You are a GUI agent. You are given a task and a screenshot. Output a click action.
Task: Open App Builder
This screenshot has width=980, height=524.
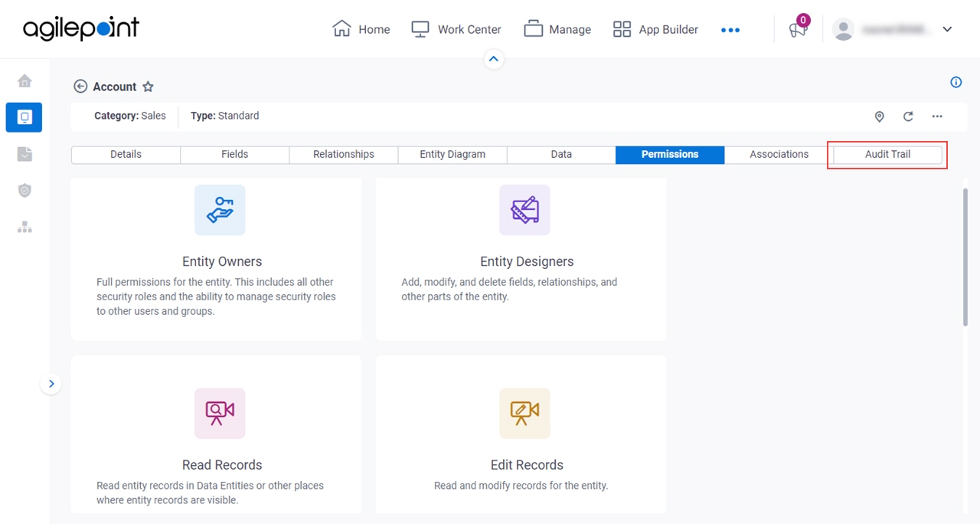tap(655, 29)
